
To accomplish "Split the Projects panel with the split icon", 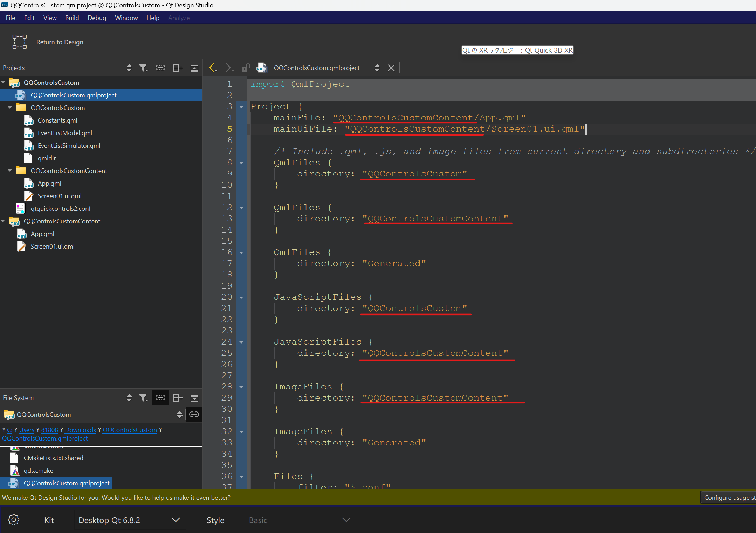I will pyautogui.click(x=178, y=68).
